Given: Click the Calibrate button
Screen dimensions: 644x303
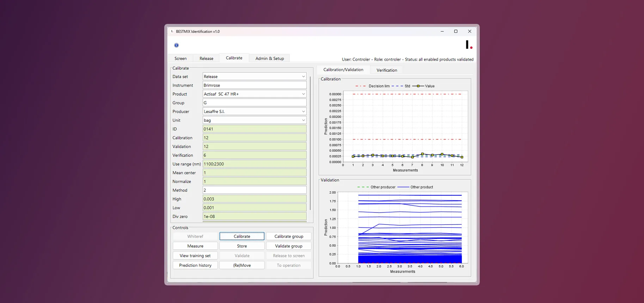Looking at the screenshot, I should point(242,236).
